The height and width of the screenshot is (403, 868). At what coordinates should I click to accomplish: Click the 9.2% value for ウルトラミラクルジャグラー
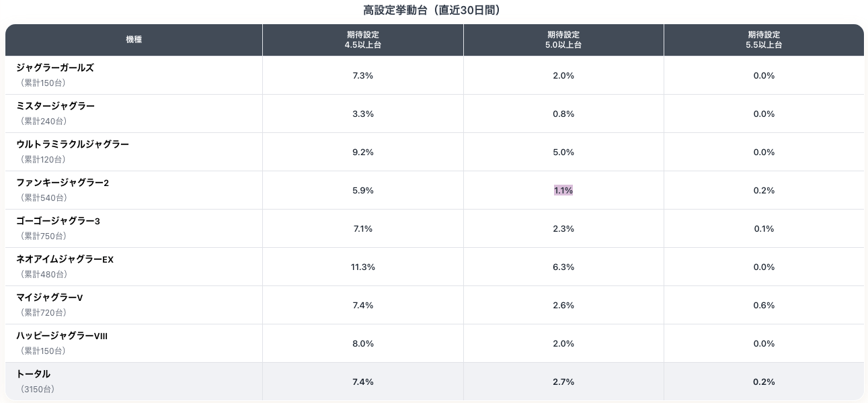pos(362,152)
